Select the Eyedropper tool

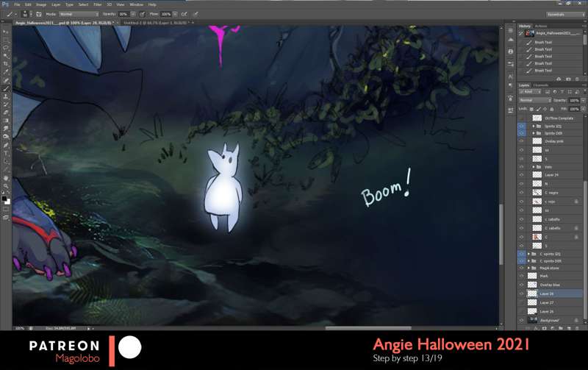pyautogui.click(x=6, y=72)
